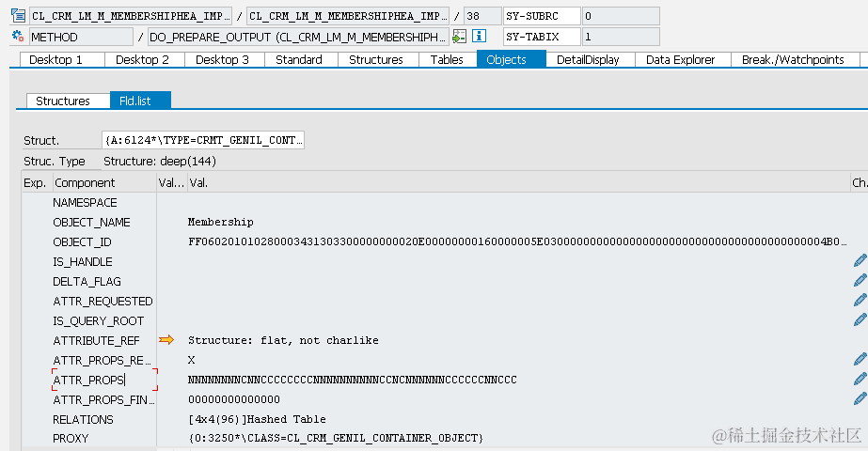
Task: Select the Fld.list sub-tab
Action: (x=141, y=101)
